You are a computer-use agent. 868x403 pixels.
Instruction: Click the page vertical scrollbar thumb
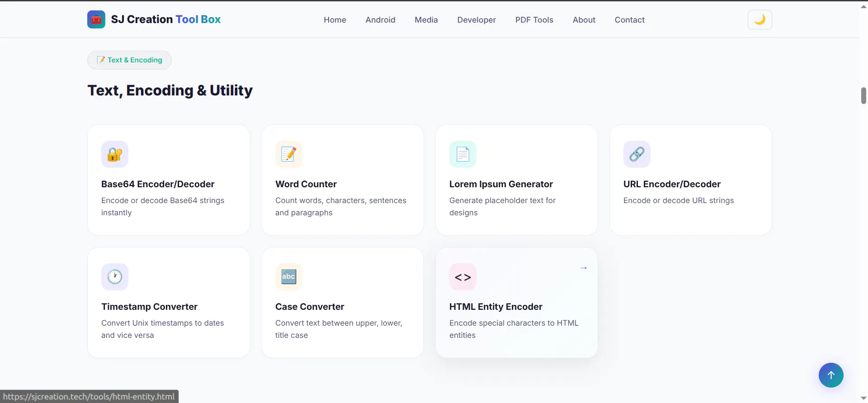tap(863, 96)
